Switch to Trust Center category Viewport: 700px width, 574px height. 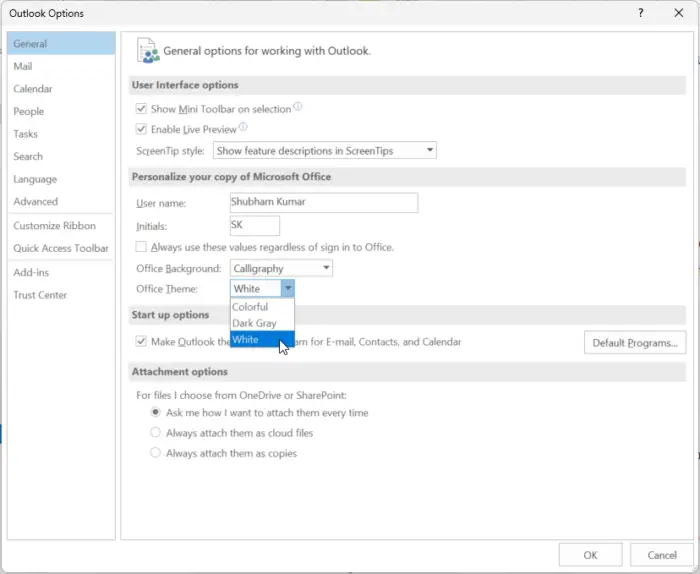point(40,295)
